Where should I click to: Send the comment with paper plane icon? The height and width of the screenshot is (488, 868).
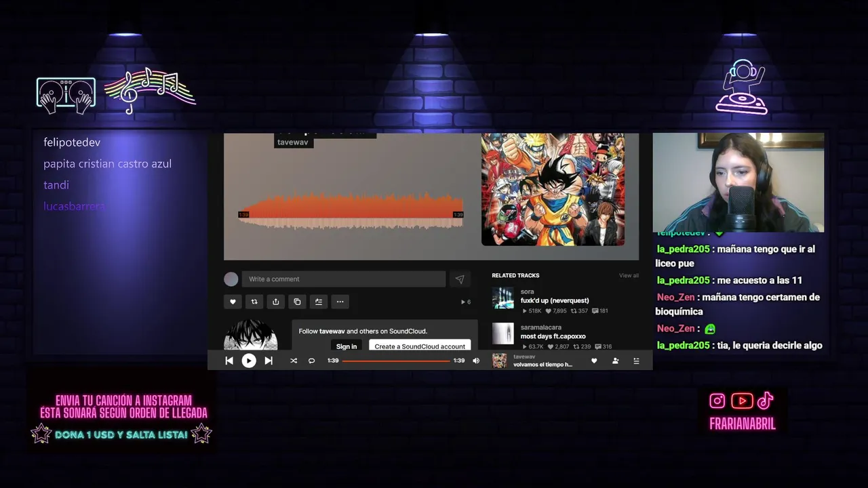click(460, 279)
